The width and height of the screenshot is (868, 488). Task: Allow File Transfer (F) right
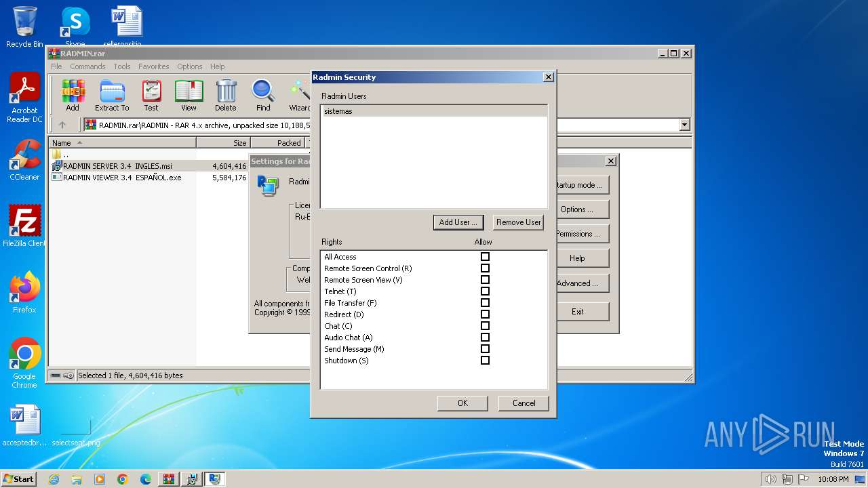(x=485, y=303)
